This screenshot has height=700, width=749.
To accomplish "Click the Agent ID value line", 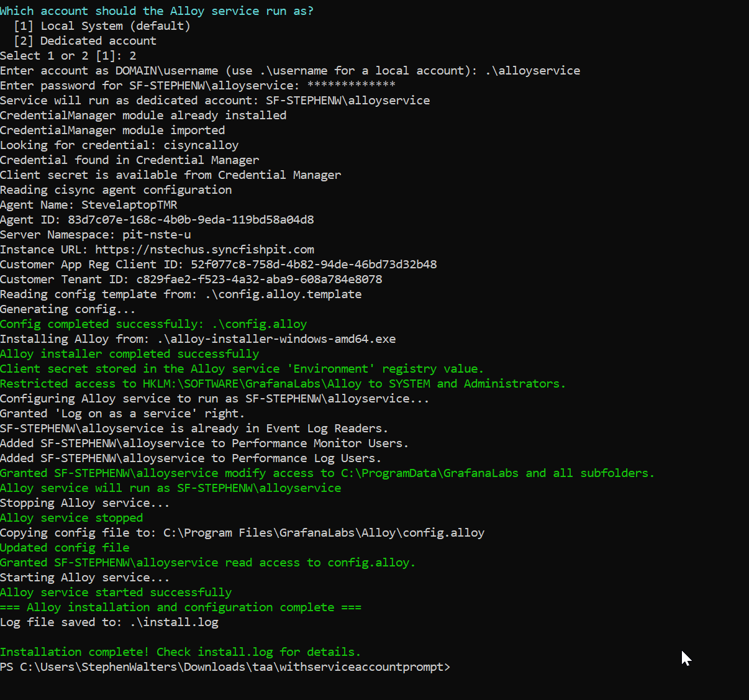I will coord(157,220).
